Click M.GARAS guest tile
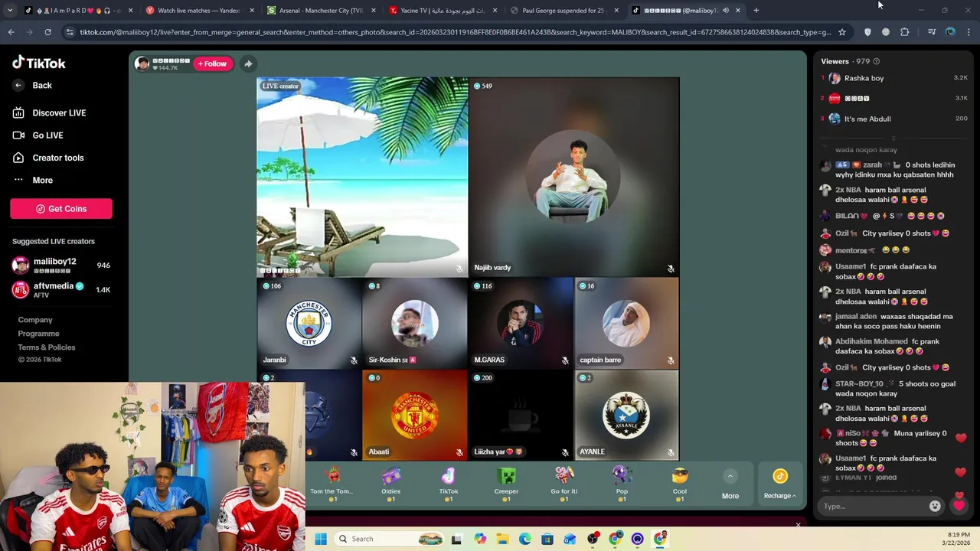 click(521, 323)
